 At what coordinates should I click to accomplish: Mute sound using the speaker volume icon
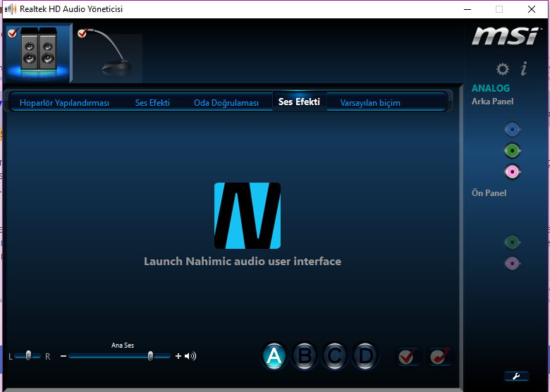(190, 356)
